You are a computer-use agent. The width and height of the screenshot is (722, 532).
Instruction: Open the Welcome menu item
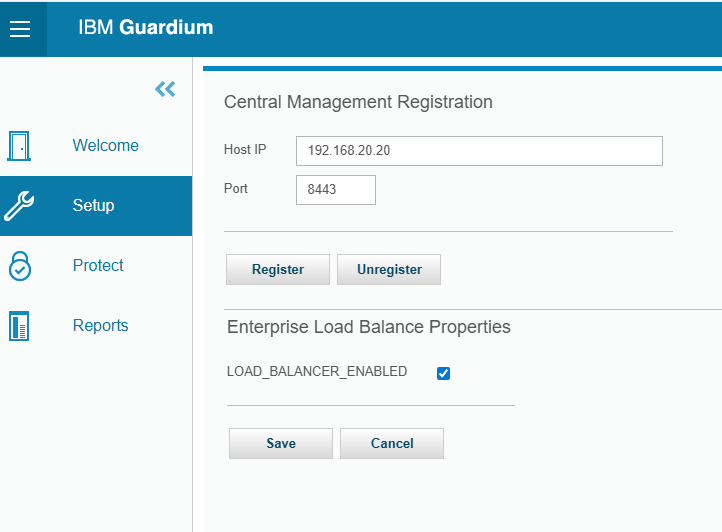(x=105, y=146)
